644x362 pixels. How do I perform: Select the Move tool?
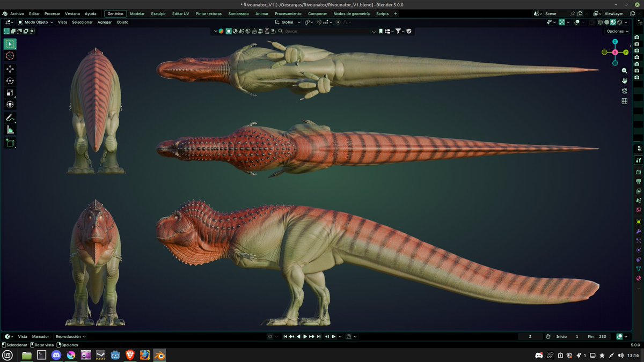coord(10,68)
